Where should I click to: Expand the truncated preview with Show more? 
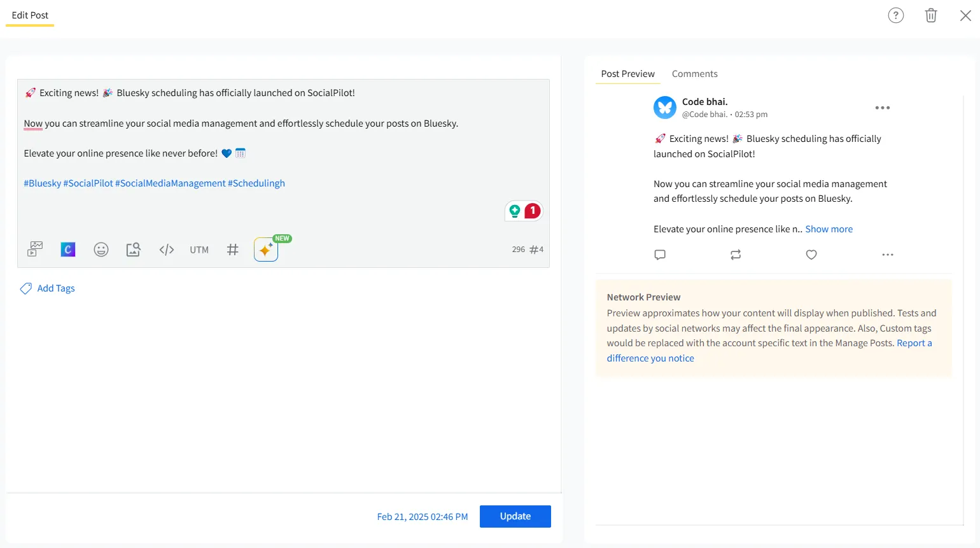829,228
